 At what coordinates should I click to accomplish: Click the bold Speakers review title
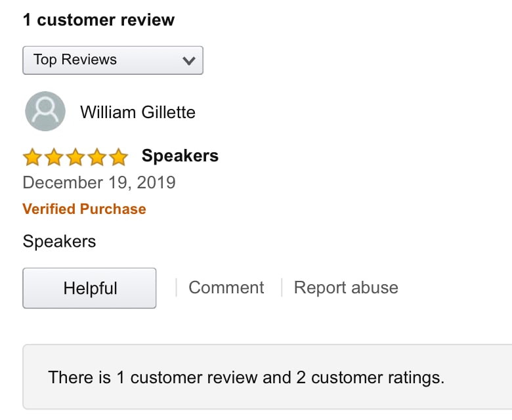(x=180, y=156)
